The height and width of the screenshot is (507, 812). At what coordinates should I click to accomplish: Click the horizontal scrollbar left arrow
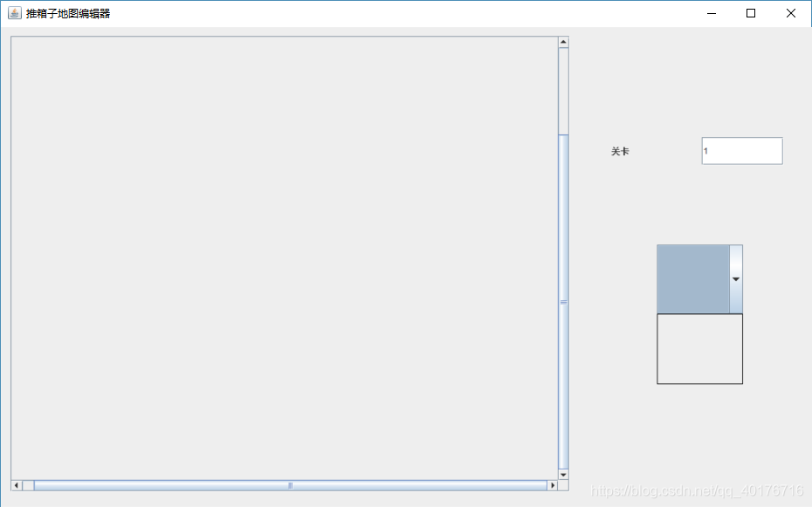click(x=17, y=485)
